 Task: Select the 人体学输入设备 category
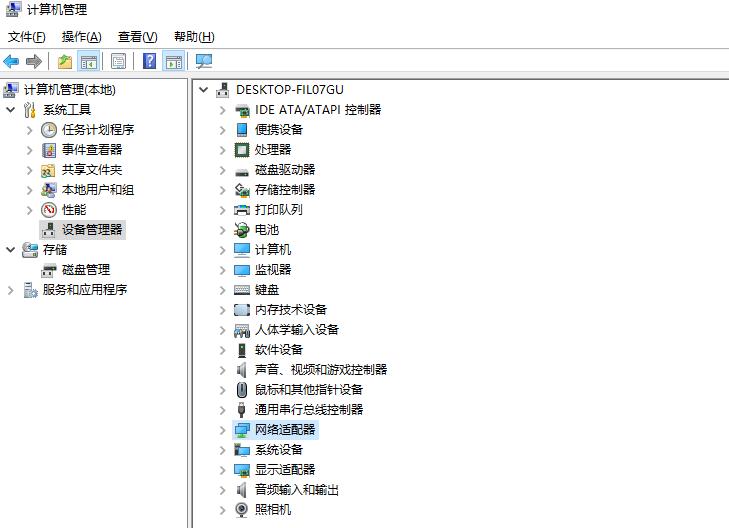pyautogui.click(x=297, y=330)
